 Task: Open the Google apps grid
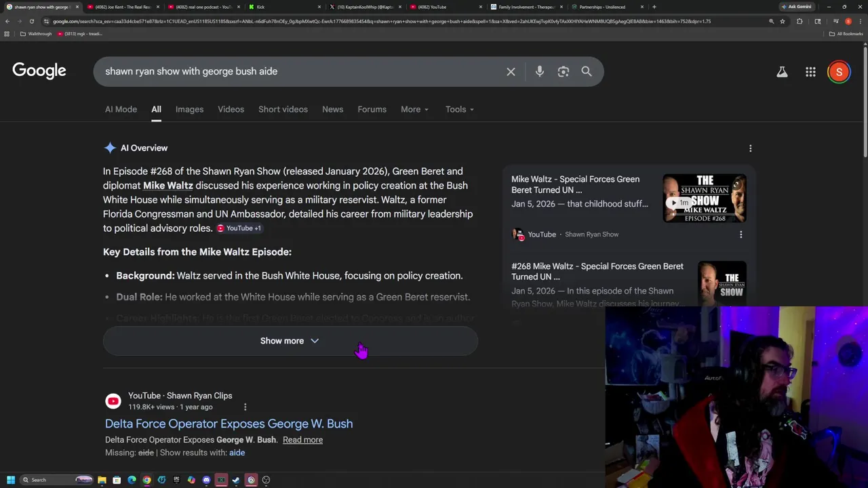click(x=810, y=71)
